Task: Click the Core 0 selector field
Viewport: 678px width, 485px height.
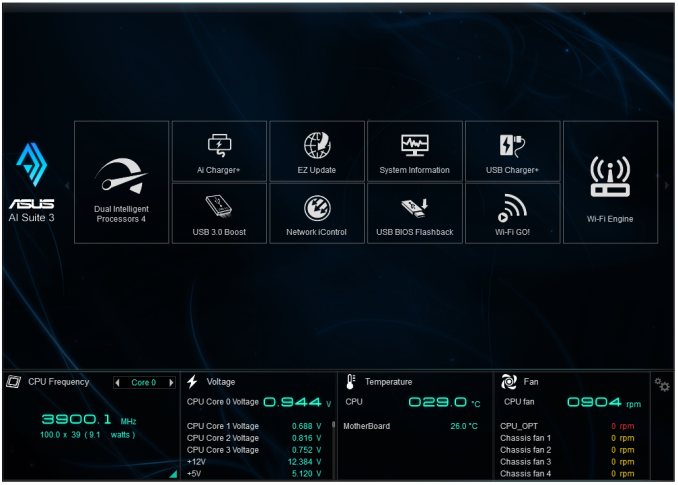Action: click(144, 383)
